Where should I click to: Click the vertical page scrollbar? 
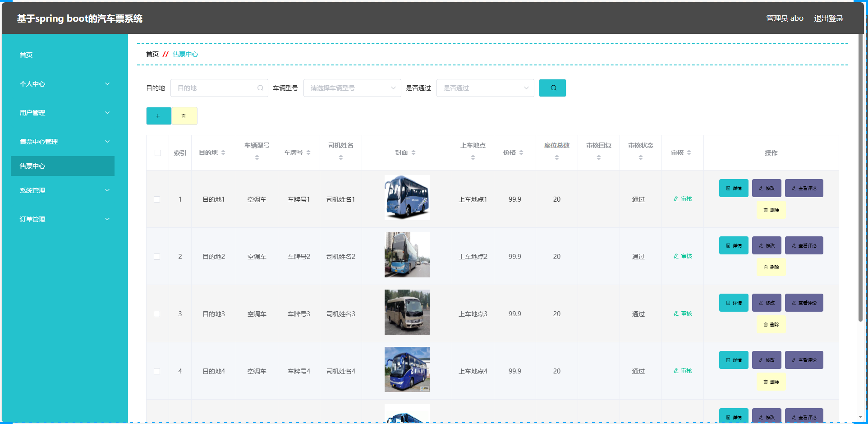(x=860, y=178)
